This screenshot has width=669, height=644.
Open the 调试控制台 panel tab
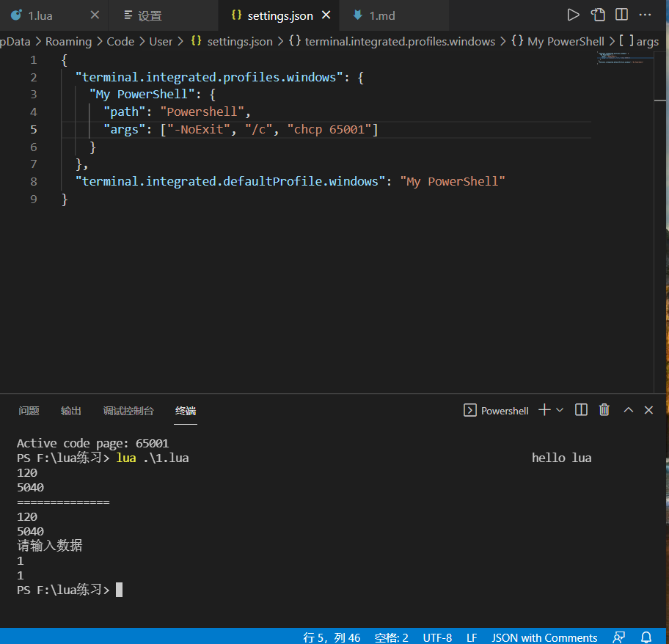128,411
